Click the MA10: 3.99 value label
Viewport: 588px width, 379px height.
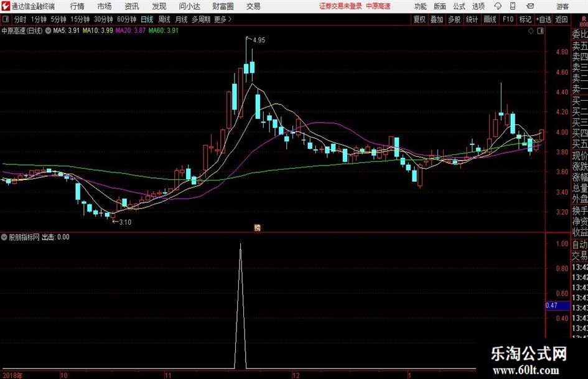tap(98, 30)
